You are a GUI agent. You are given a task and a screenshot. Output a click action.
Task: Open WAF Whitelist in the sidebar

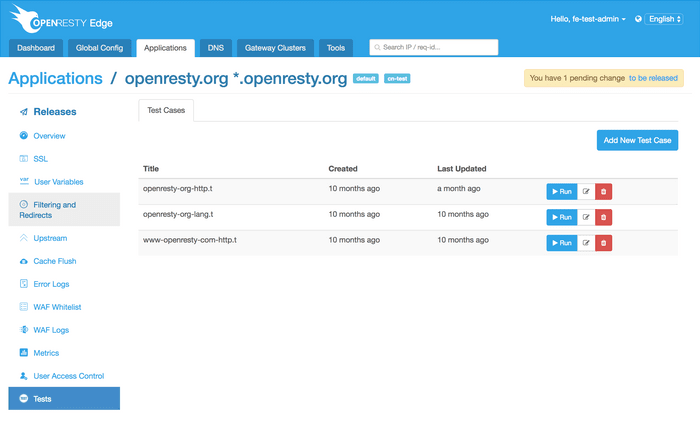pyautogui.click(x=57, y=307)
